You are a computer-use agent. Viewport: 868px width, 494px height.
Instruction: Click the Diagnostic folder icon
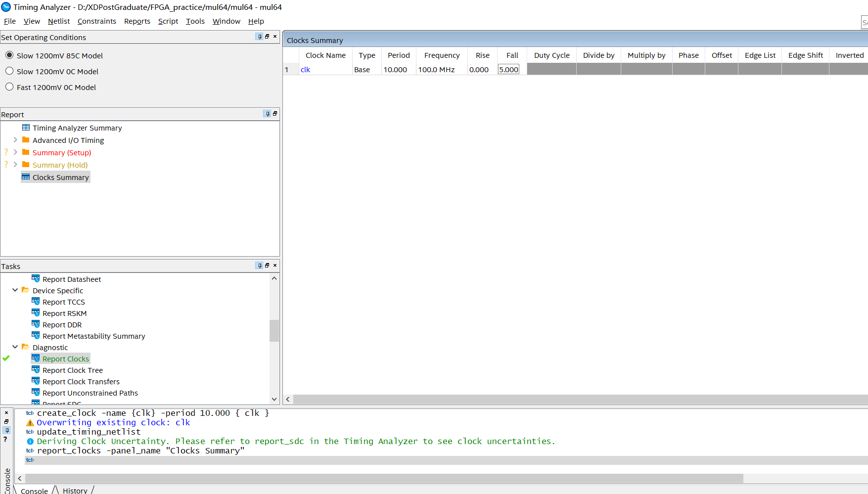25,347
